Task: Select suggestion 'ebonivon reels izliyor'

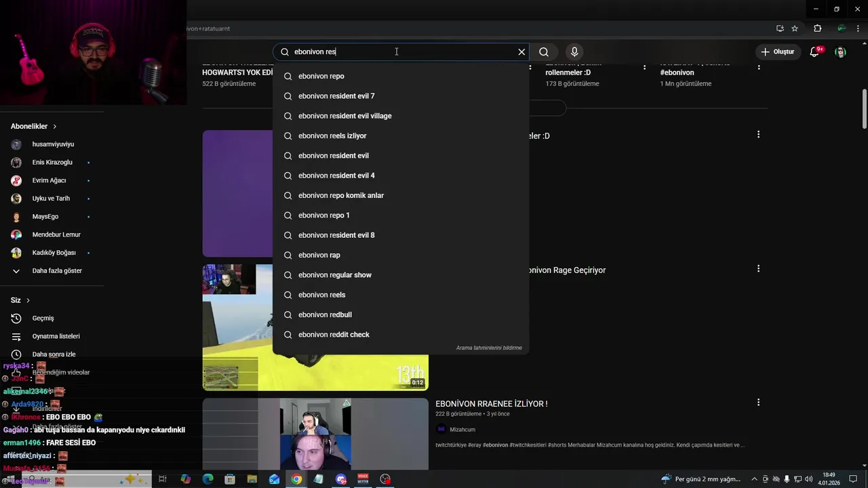Action: coord(401,136)
